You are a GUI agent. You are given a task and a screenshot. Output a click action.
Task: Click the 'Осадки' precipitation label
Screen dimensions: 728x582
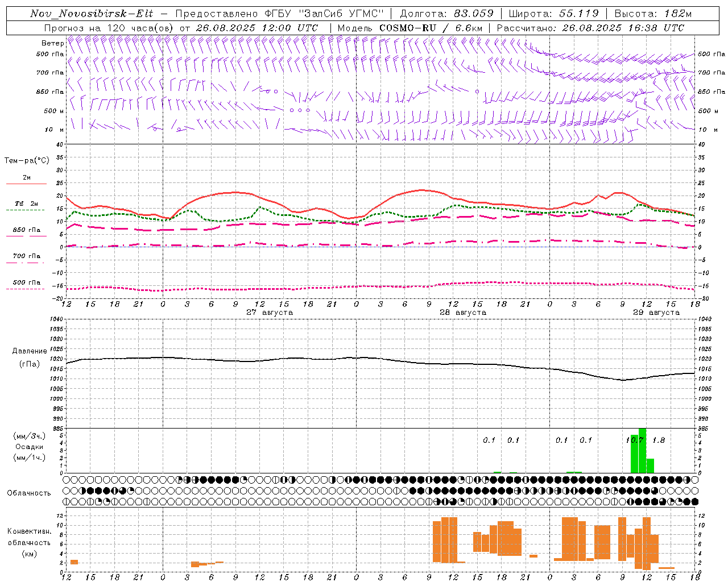(x=30, y=447)
